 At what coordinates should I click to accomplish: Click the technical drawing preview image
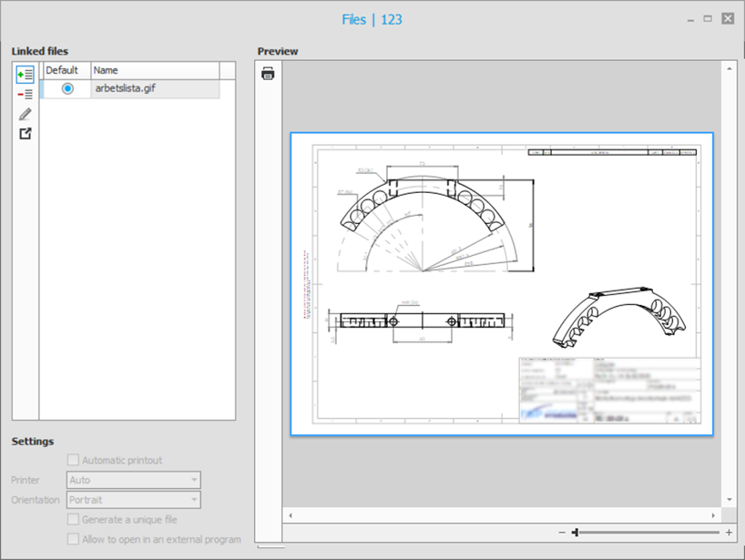click(x=501, y=284)
